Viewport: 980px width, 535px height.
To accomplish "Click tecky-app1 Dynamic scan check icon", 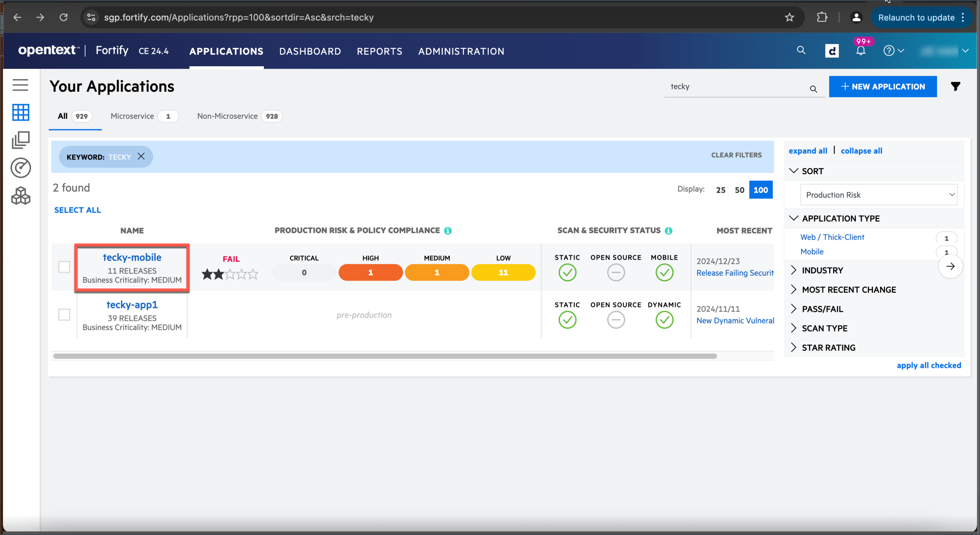I will [x=664, y=320].
